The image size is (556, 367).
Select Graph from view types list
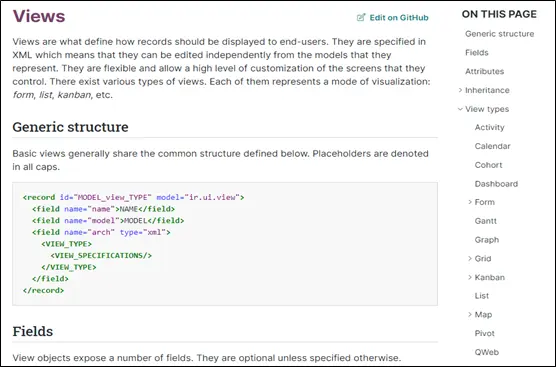(486, 240)
